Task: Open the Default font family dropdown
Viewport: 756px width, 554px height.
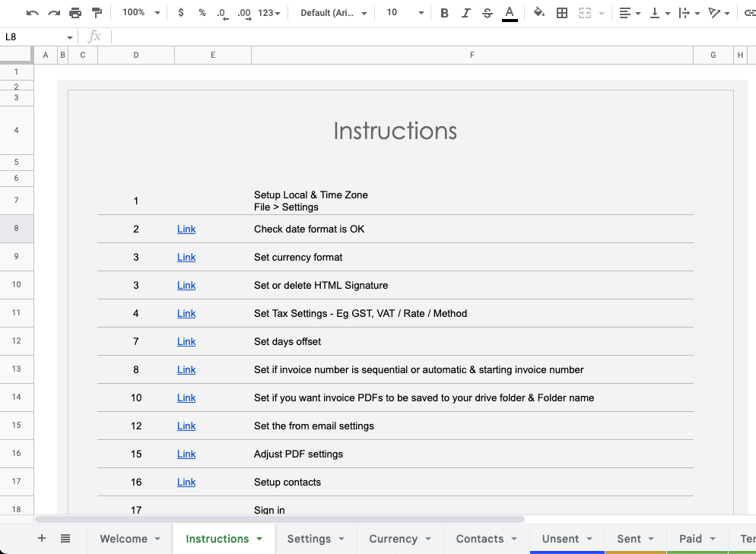Action: (333, 13)
